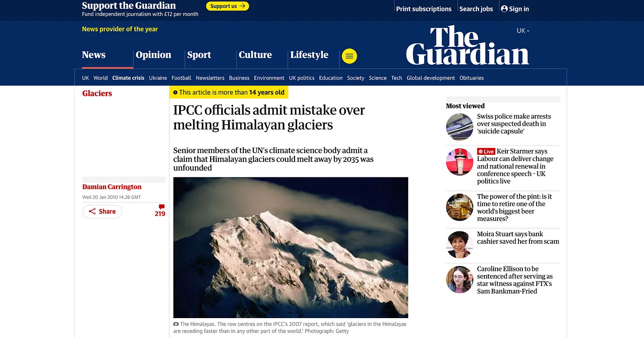Open the Glaciers topic link
This screenshot has width=644, height=338.
(x=97, y=93)
